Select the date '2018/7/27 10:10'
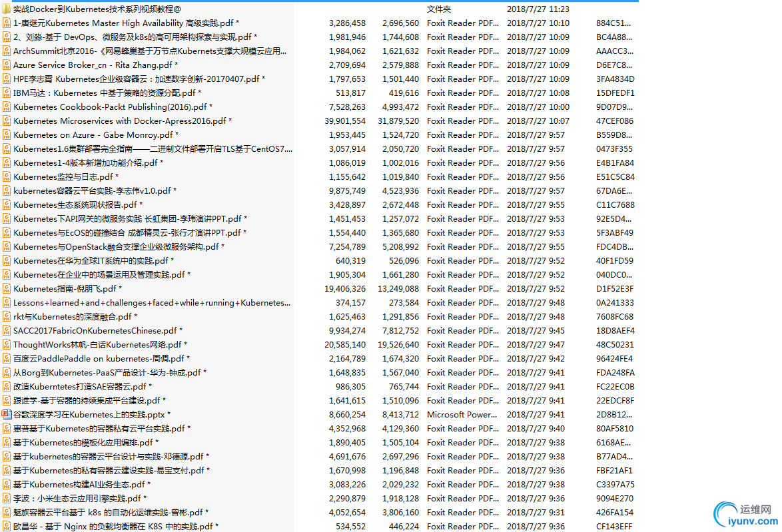Viewport: 782px width, 532px height. pos(538,23)
